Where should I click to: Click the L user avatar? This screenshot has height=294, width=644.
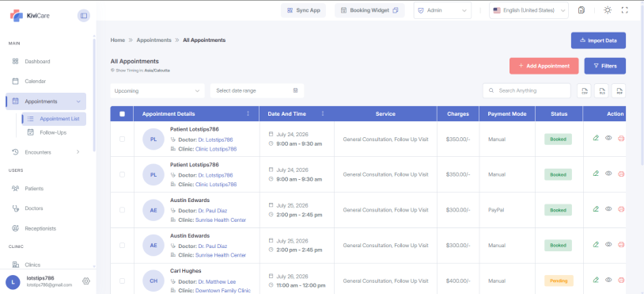pos(13,281)
